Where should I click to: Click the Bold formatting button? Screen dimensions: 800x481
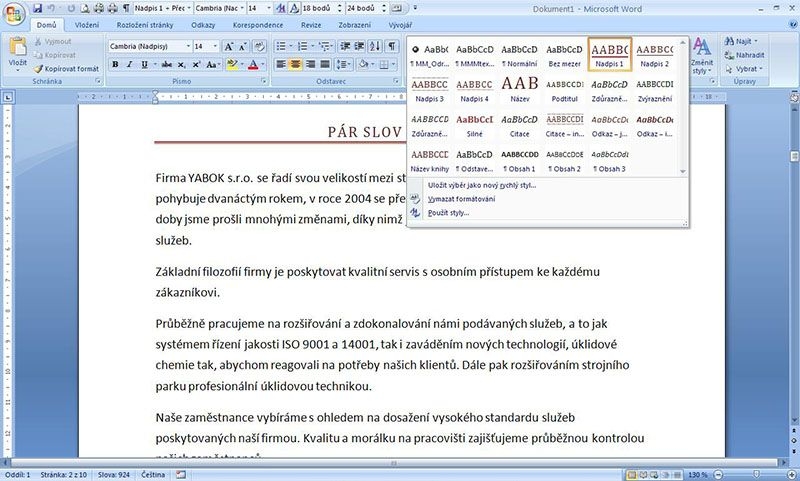point(115,64)
